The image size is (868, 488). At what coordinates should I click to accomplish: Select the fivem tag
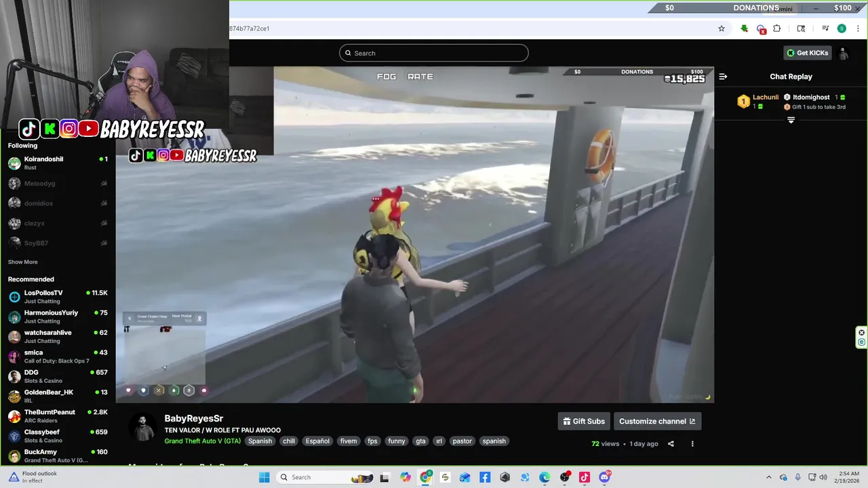(349, 441)
